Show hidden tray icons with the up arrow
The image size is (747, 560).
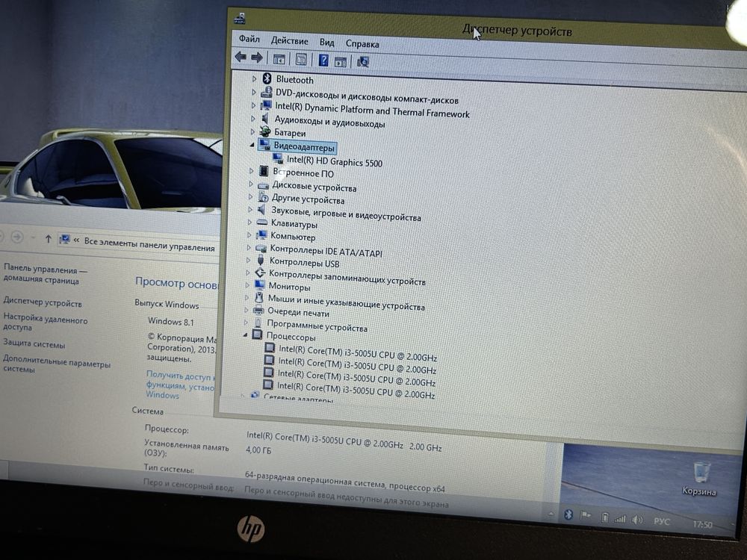coord(551,514)
